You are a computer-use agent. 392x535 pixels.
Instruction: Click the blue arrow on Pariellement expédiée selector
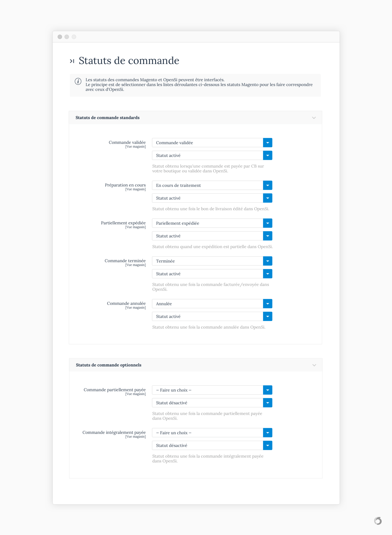point(267,223)
